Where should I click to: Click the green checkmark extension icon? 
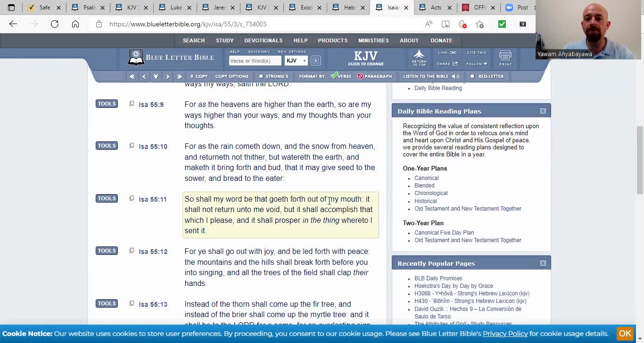point(502,24)
